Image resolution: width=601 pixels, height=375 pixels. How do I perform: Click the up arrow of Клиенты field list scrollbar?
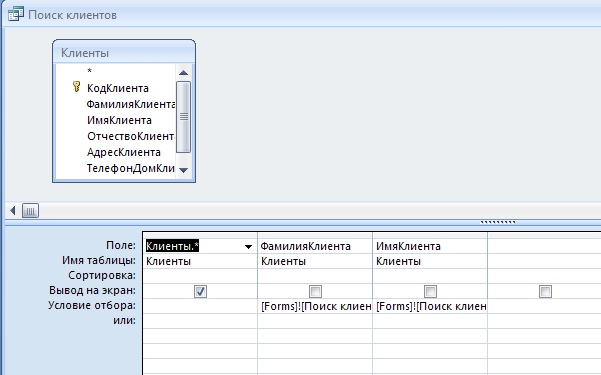coord(184,72)
